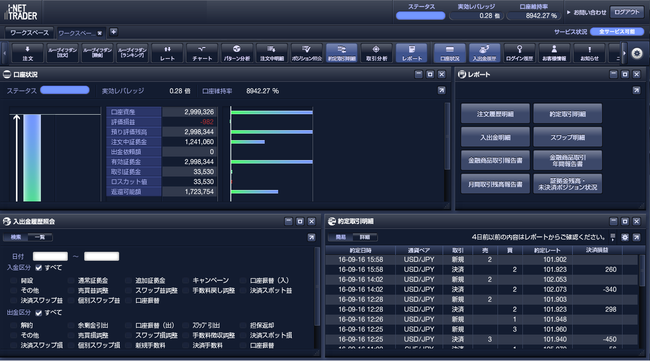Check the 通常証拠金 checkbox
This screenshot has height=361, width=650.
pos(71,281)
